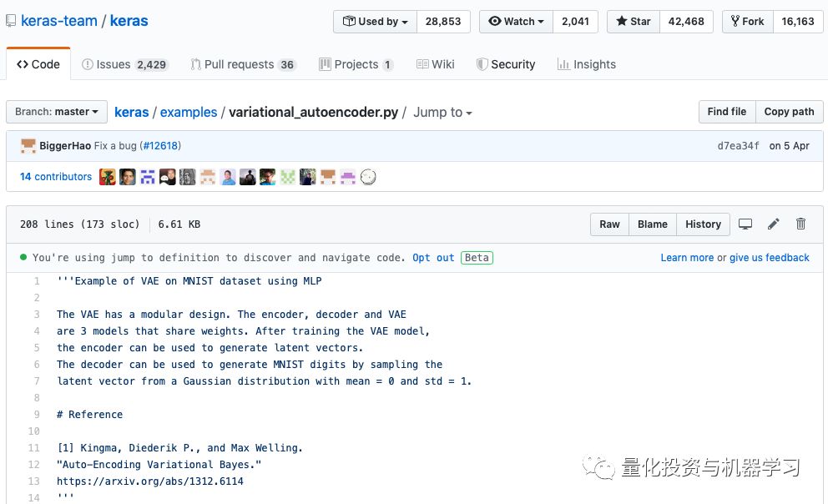Image resolution: width=828 pixels, height=504 pixels.
Task: Click the Fix a bug commit message
Action: pos(115,146)
